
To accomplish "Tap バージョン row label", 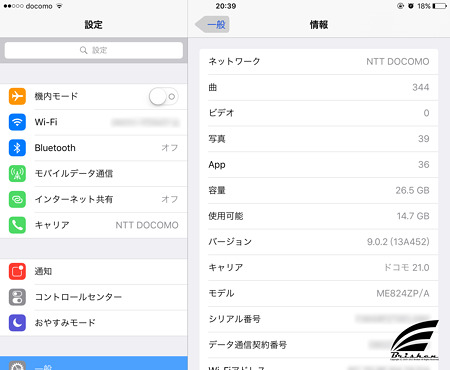I will pyautogui.click(x=230, y=242).
